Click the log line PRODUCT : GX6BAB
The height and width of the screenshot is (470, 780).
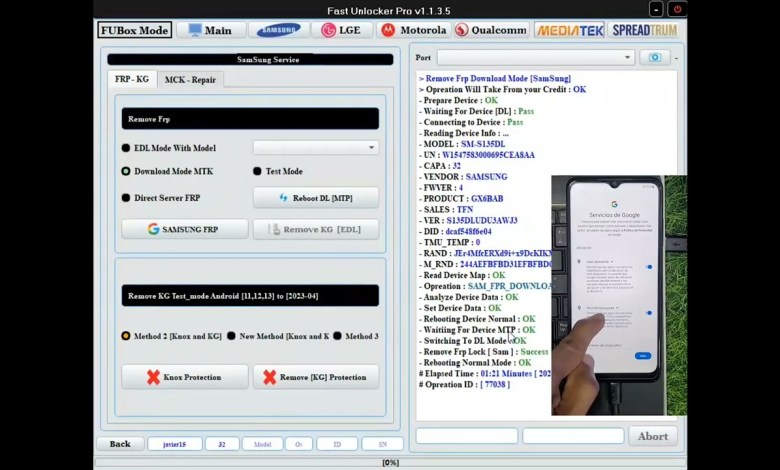(461, 199)
